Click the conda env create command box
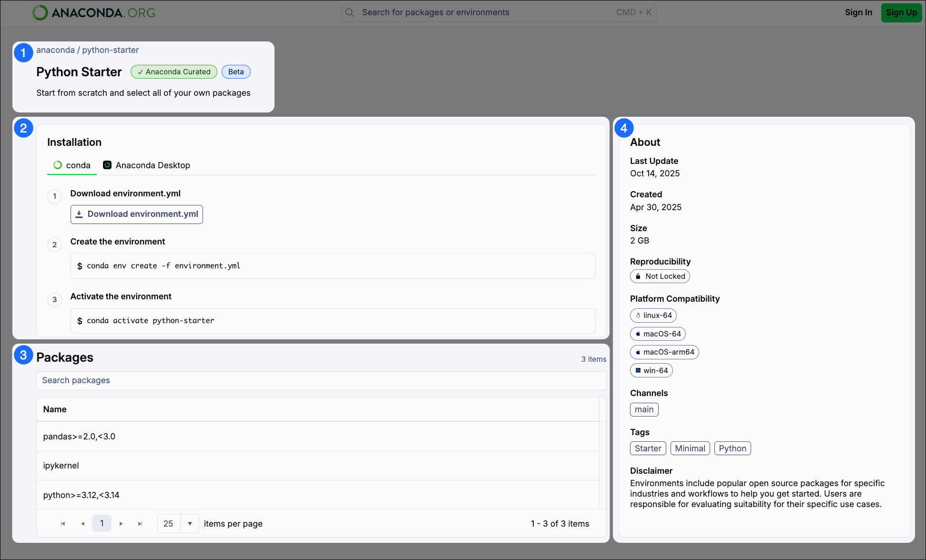This screenshot has height=560, width=926. [333, 266]
